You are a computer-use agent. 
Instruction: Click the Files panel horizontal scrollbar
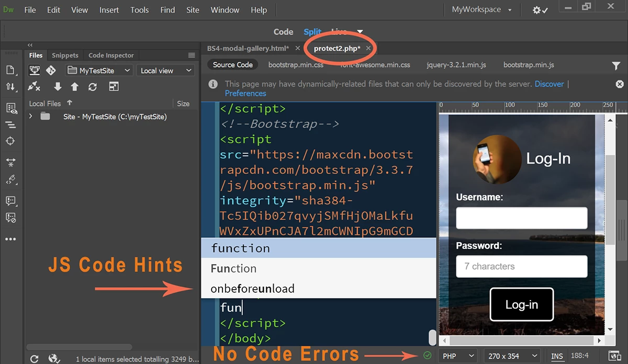[x=78, y=347]
